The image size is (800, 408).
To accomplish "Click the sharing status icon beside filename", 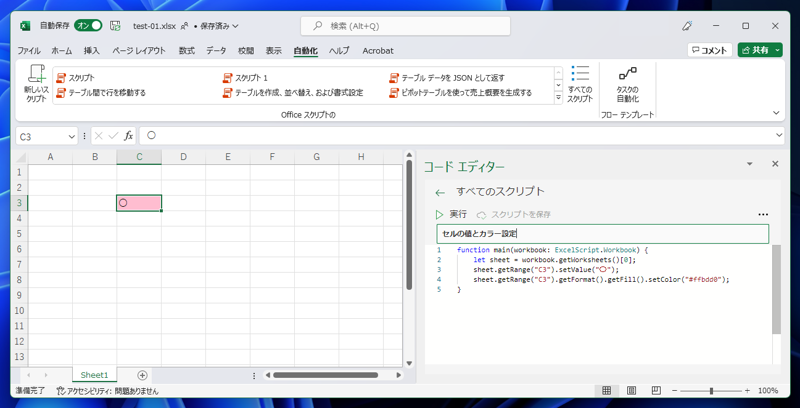I will pyautogui.click(x=185, y=26).
